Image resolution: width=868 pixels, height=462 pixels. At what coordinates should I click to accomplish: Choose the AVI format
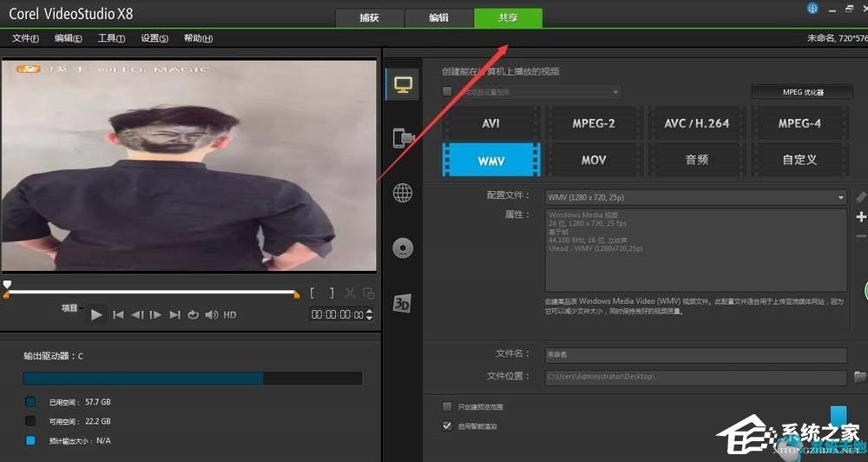coord(490,123)
